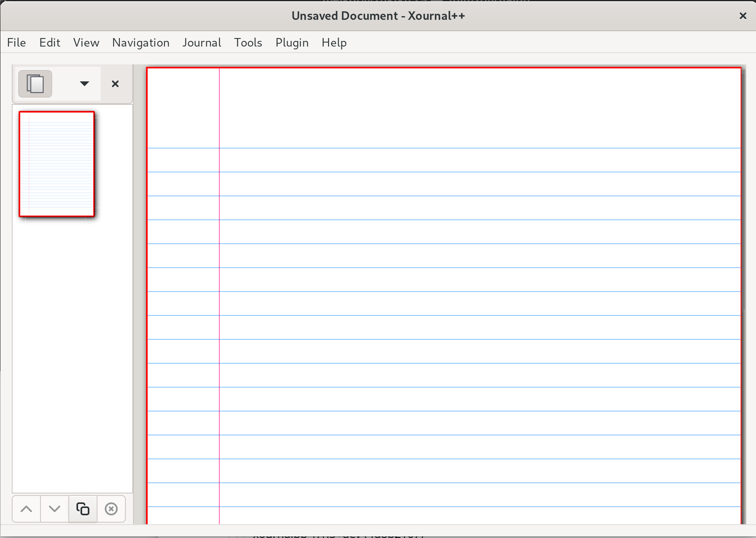Open the Help menu
This screenshot has height=538, width=756.
pos(334,43)
